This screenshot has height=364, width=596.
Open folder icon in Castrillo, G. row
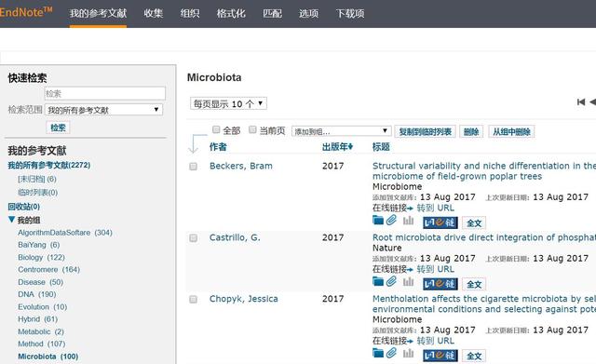(x=378, y=281)
